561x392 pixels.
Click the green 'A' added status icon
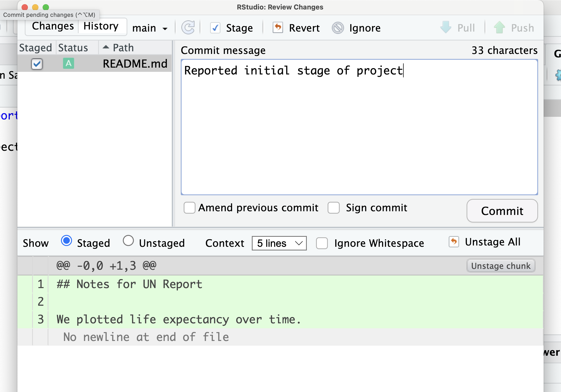68,63
